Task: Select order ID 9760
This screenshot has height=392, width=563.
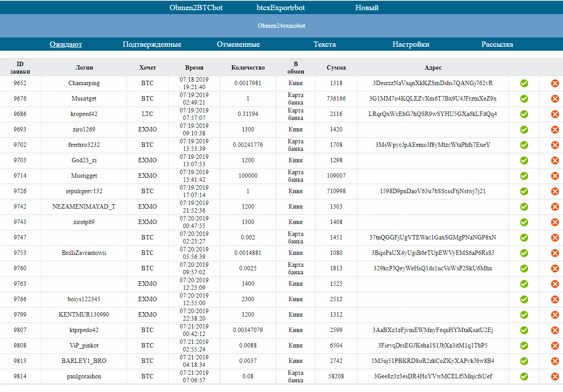Action: point(20,269)
